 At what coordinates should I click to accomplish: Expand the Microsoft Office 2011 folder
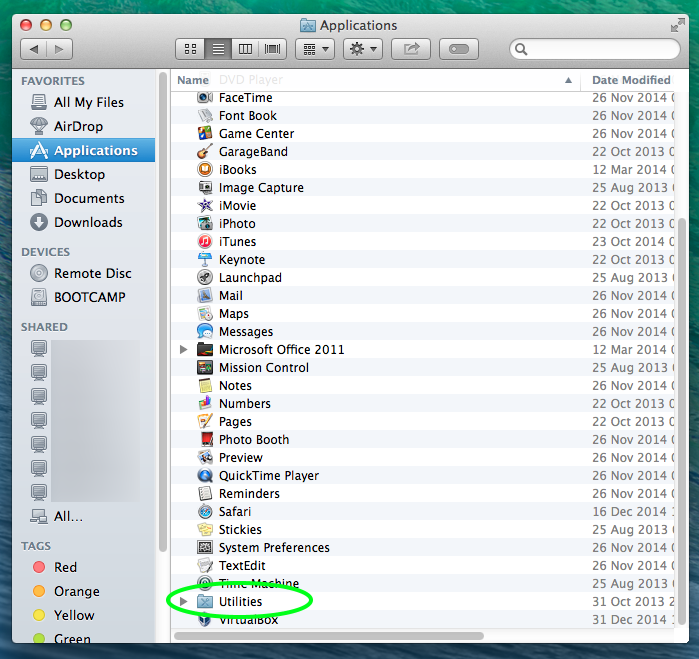(x=183, y=350)
